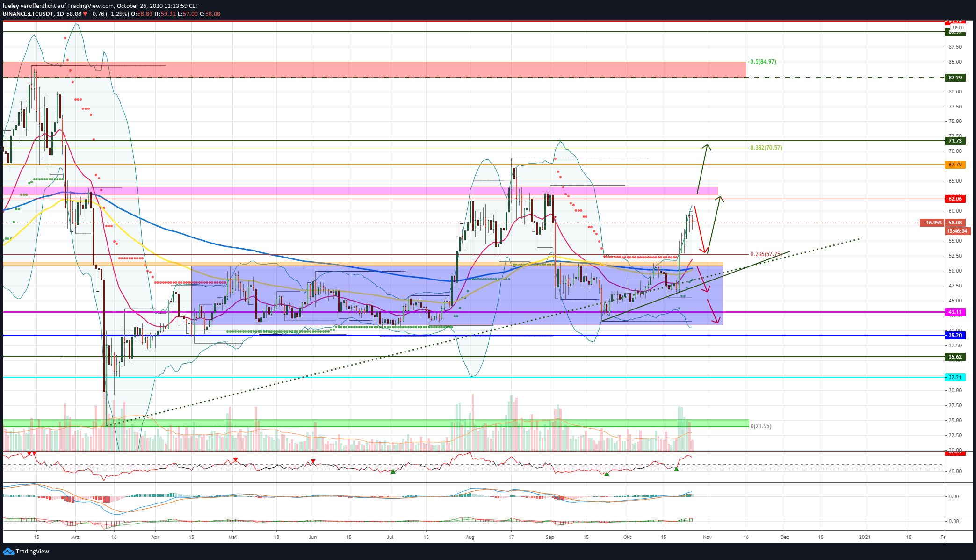The image size is (976, 560).
Task: Click the open value O:58.83
Action: click(142, 14)
